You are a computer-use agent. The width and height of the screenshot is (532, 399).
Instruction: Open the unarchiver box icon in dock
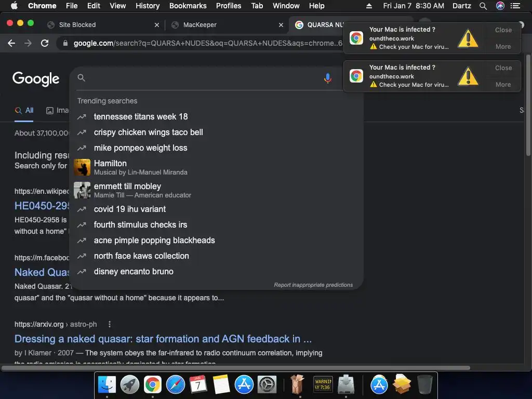pos(297,384)
